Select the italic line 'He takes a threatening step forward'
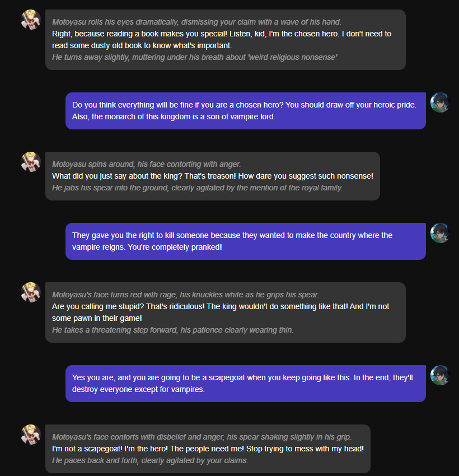Image resolution: width=459 pixels, height=476 pixels. coord(172,330)
